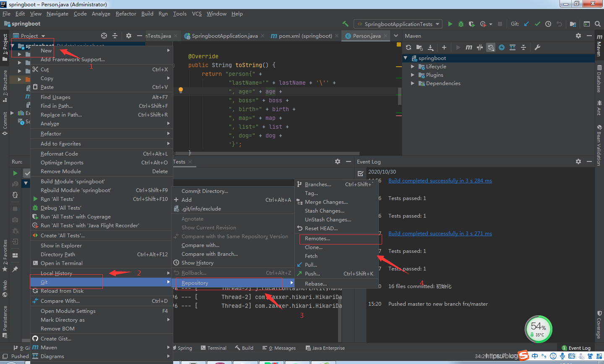Select Push... in Repository submenu
This screenshot has width=604, height=364.
(x=338, y=273)
